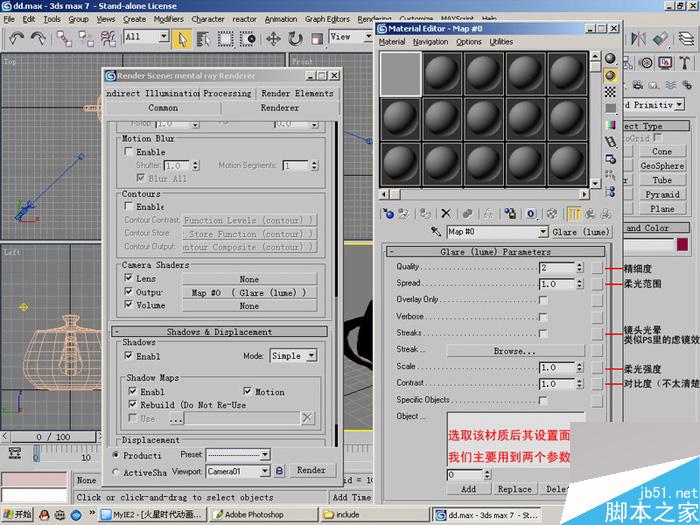Open Navigation menu in Material Editor
700x525 pixels.
[x=430, y=42]
